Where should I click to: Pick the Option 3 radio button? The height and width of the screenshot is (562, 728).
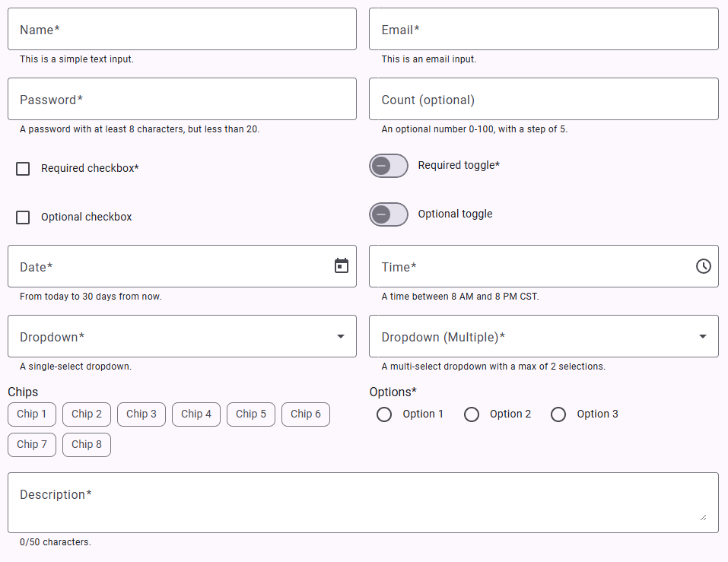558,414
